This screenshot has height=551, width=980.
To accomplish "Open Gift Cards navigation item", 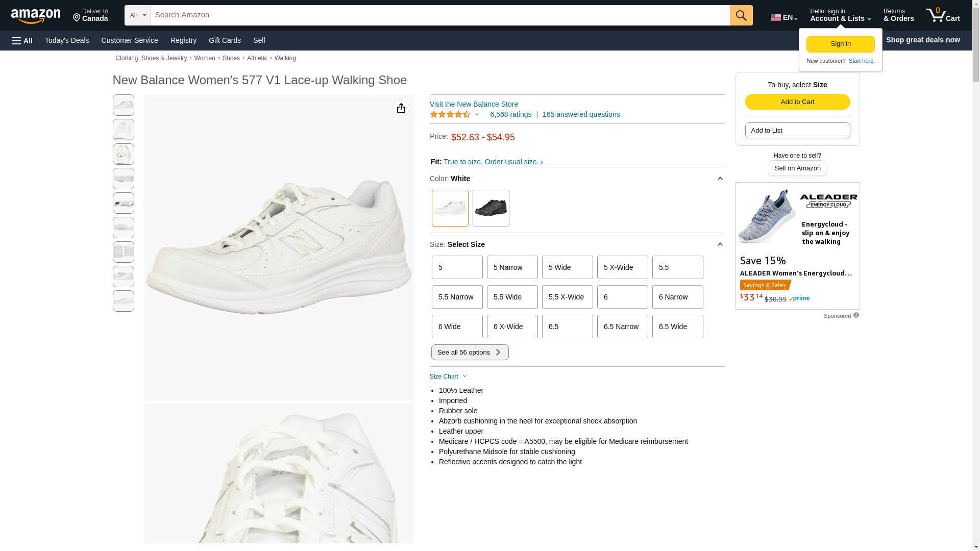I will (225, 40).
